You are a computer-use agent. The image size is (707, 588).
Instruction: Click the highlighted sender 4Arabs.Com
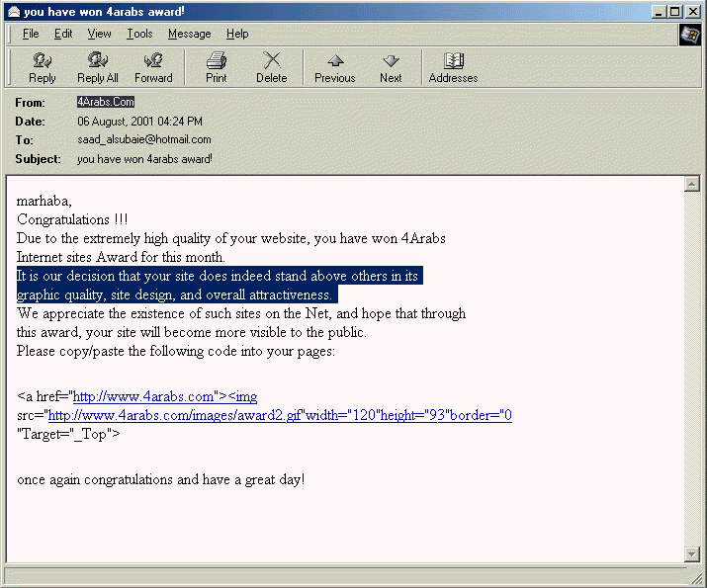click(106, 102)
